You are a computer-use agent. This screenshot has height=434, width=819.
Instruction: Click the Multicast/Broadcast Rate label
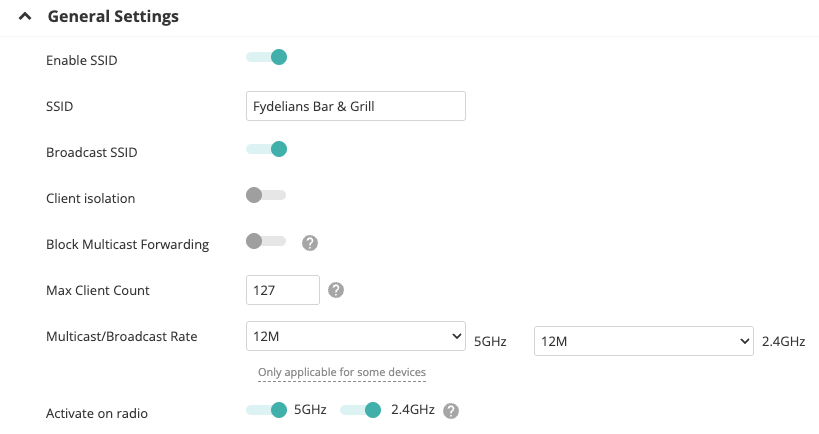(121, 336)
